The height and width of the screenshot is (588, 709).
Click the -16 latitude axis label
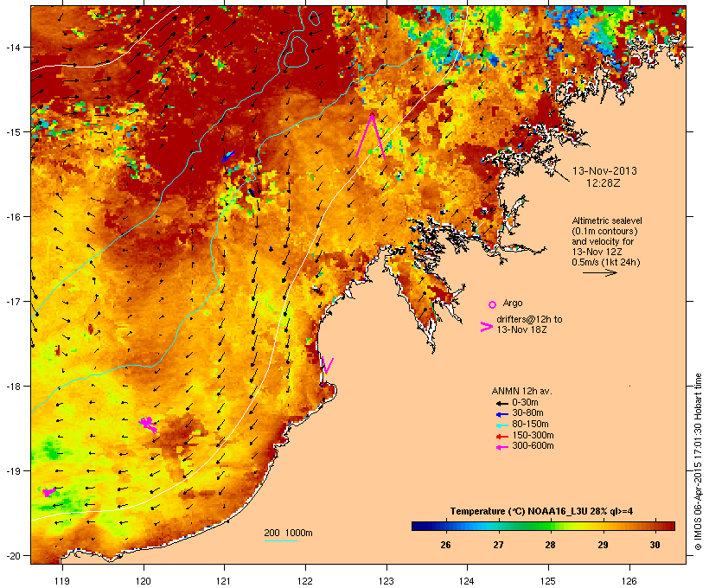[13, 217]
